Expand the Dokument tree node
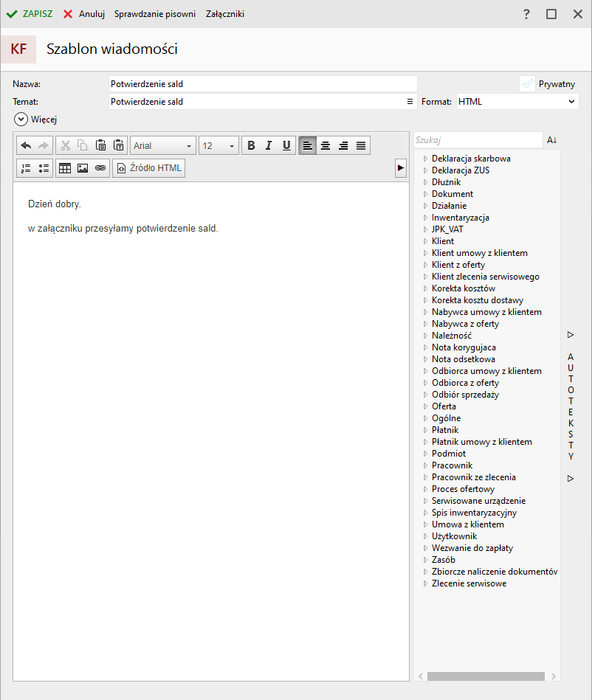 425,194
